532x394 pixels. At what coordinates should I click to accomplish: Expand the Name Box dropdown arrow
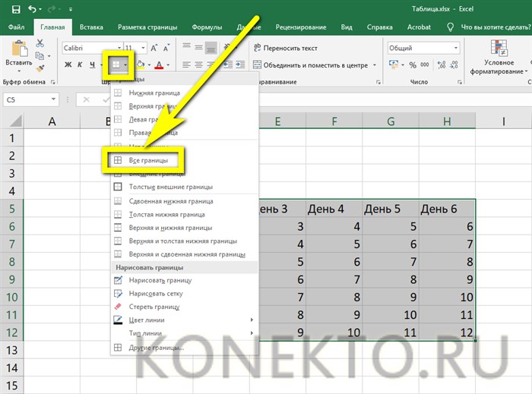53,99
